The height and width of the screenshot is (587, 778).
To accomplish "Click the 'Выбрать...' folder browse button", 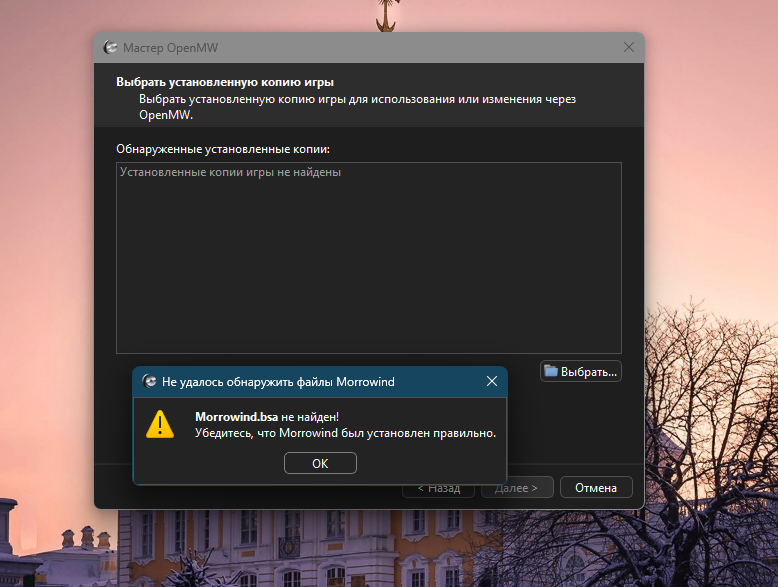I will [581, 371].
